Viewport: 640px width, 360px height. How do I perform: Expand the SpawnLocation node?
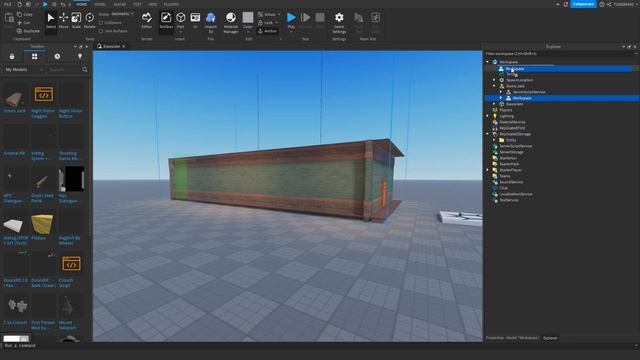click(494, 80)
